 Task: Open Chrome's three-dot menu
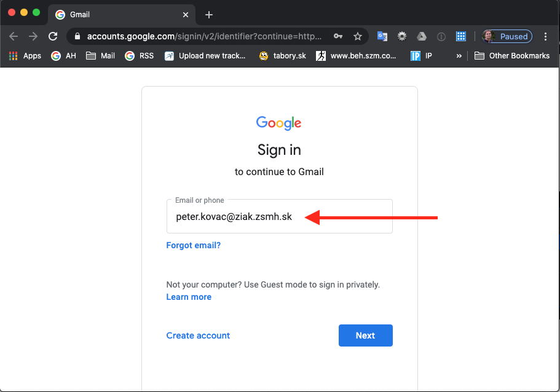point(545,36)
